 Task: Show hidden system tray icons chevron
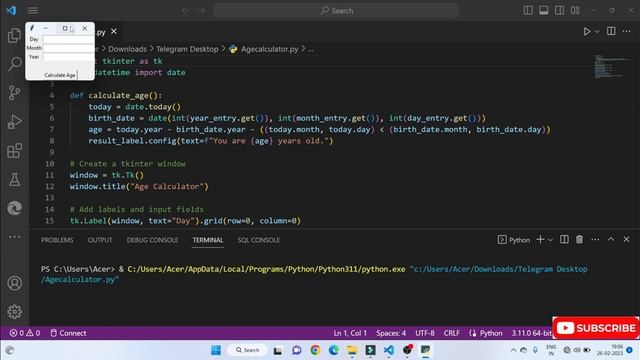(x=513, y=350)
